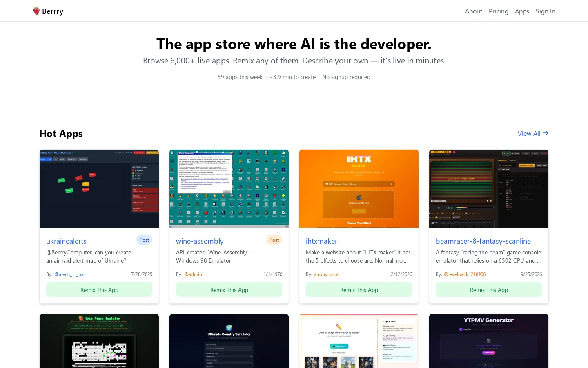588x368 pixels.
Task: Open the YTPMV Generator thumbnail
Action: (489, 341)
